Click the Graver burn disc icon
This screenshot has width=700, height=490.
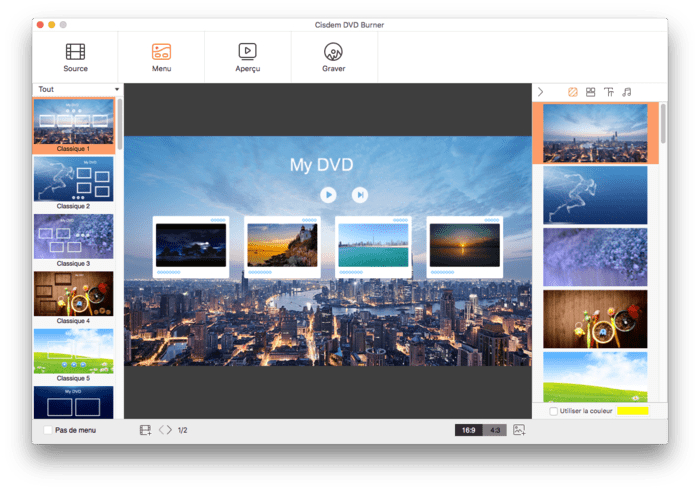point(333,57)
